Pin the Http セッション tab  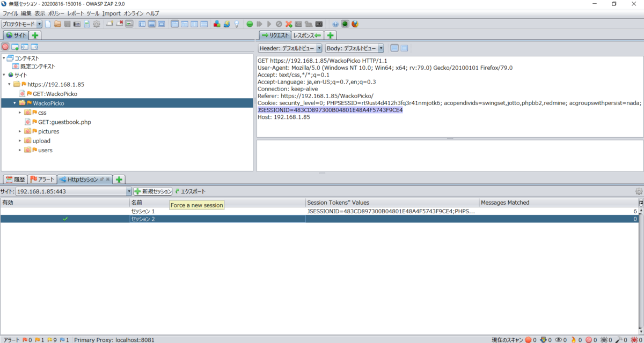point(101,179)
